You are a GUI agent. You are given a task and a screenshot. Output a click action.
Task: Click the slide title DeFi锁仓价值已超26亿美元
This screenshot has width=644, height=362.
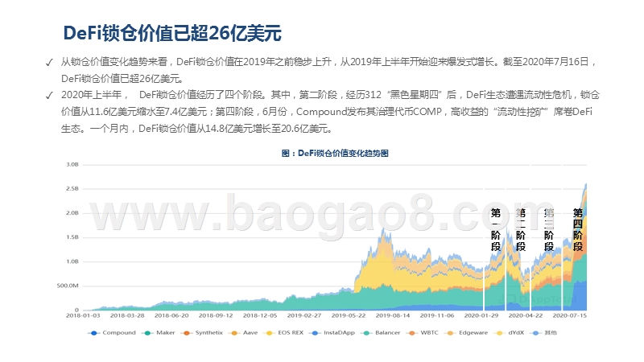point(172,33)
